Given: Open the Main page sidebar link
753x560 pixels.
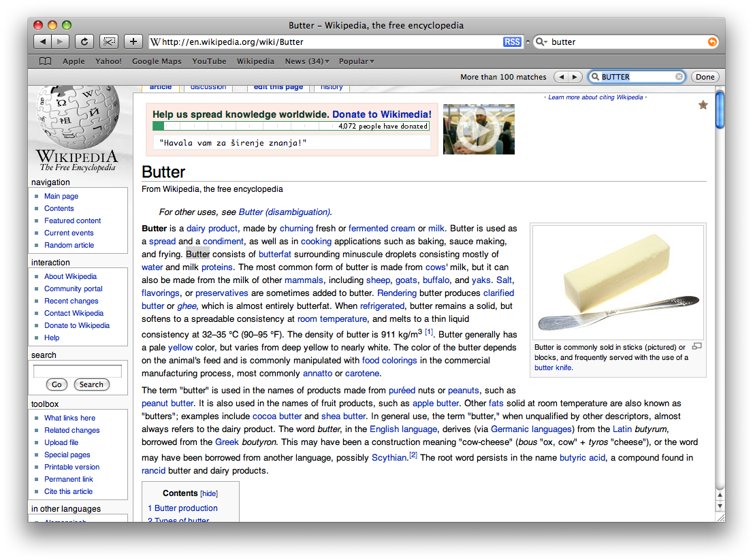Looking at the screenshot, I should pos(61,196).
